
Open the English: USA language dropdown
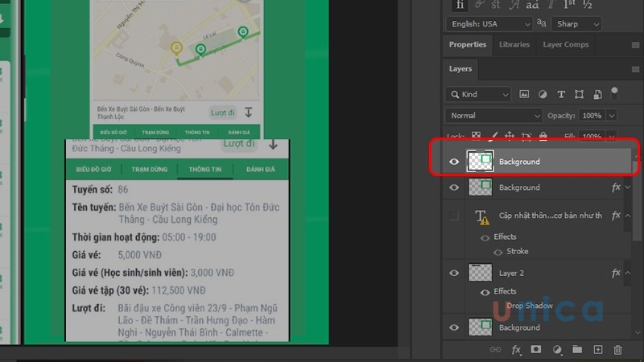point(489,24)
